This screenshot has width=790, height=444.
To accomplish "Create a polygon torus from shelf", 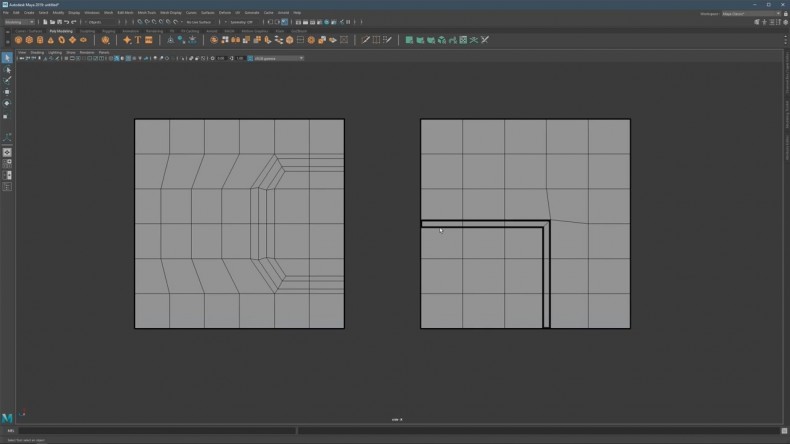I will tap(62, 40).
